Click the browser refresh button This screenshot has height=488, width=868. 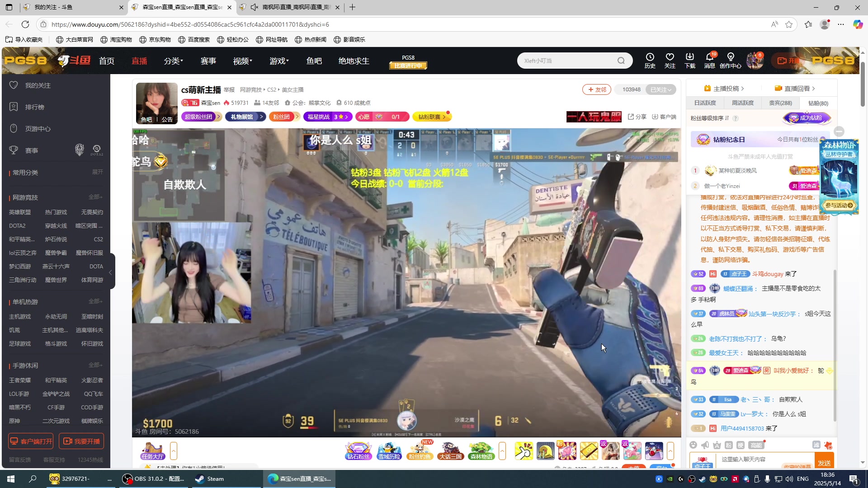pos(25,24)
